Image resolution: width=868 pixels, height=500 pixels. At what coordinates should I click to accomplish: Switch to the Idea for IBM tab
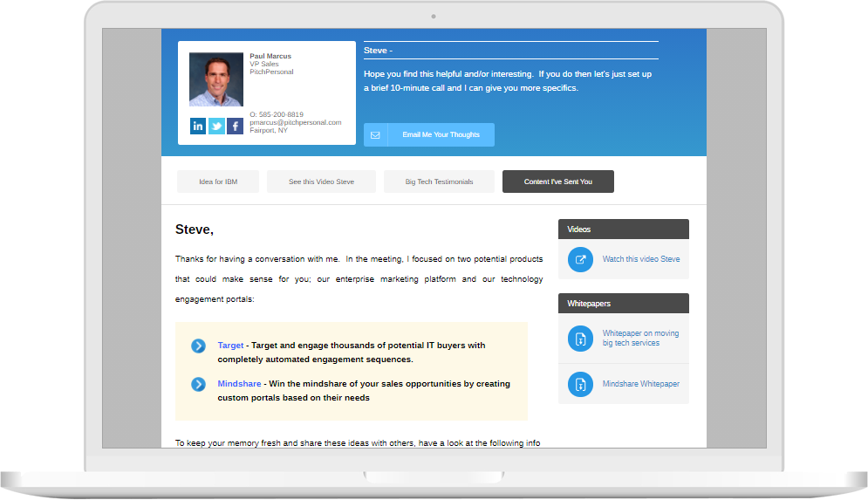tap(218, 182)
